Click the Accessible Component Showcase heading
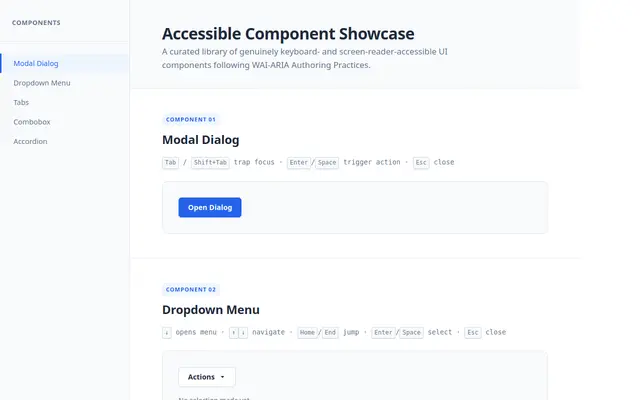The image size is (640, 400). click(x=288, y=33)
